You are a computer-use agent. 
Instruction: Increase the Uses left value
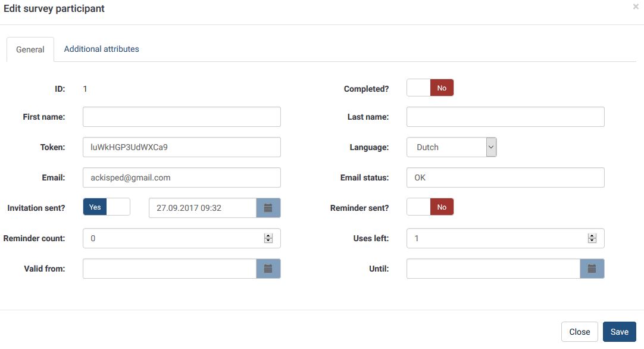[592, 236]
